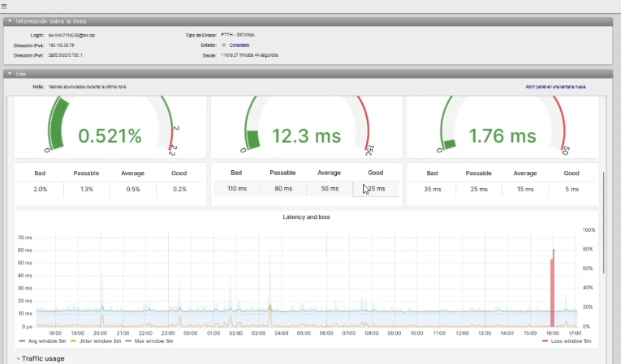The image size is (621, 364).
Task: Click the Latency and loss chart title
Action: [x=306, y=217]
